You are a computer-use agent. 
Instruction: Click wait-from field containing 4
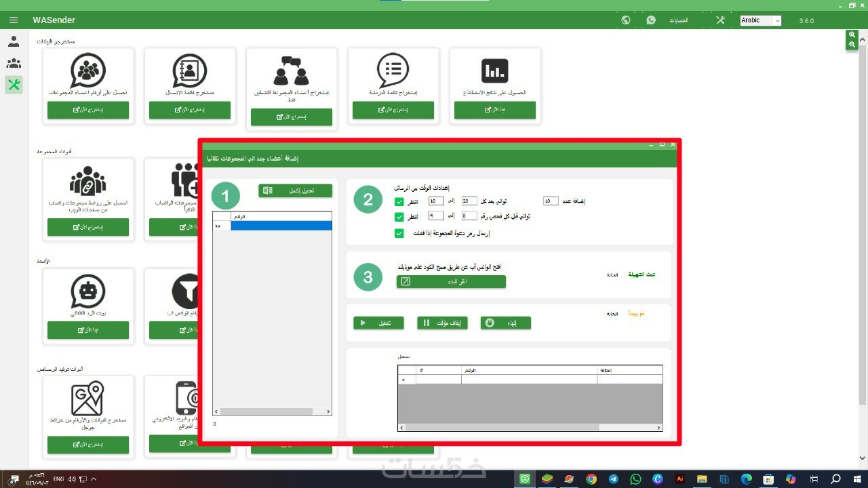pyautogui.click(x=436, y=216)
